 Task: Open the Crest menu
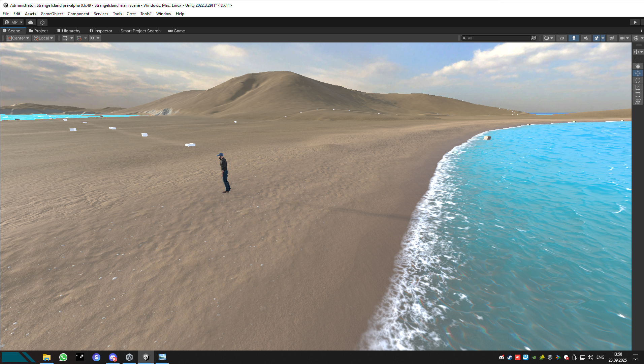131,14
